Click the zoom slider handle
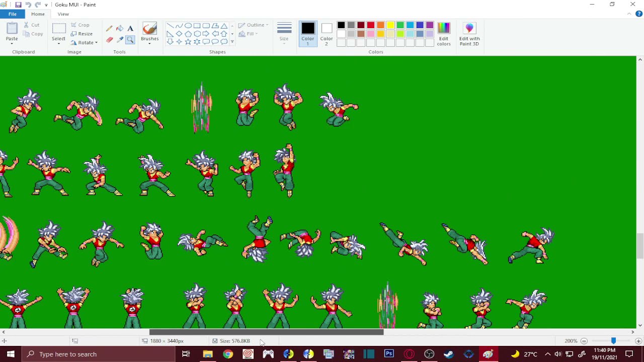This screenshot has height=362, width=644. tap(613, 341)
